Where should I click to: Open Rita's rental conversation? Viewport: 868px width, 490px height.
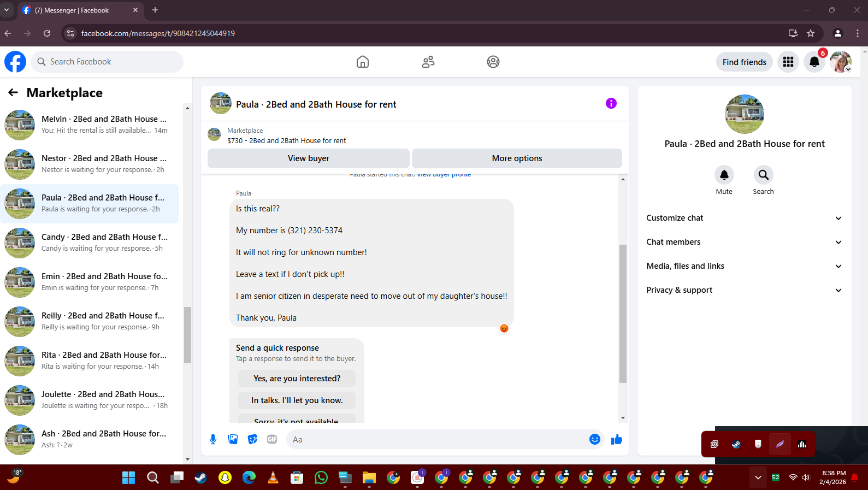tap(90, 361)
